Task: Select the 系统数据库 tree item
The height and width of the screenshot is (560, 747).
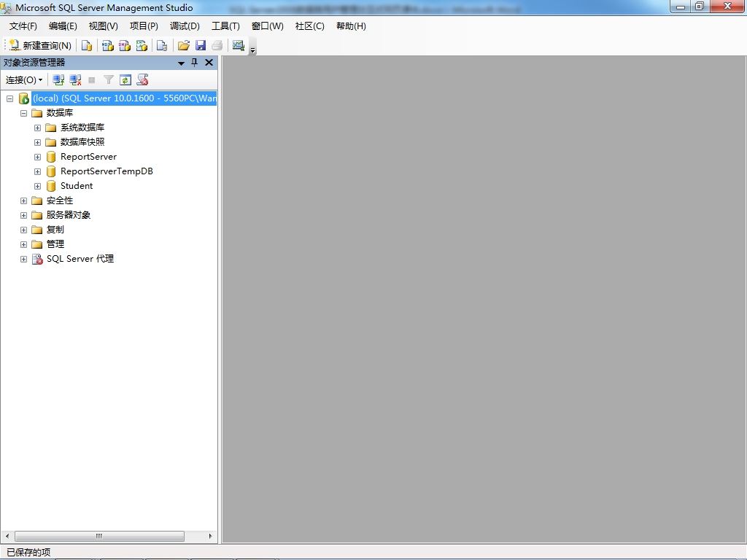Action: (82, 128)
